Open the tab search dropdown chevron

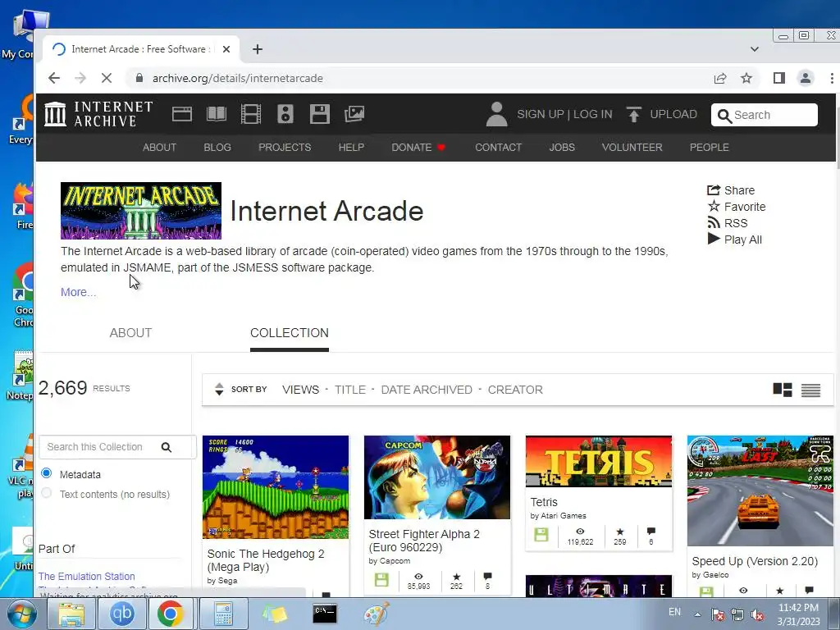coord(755,49)
